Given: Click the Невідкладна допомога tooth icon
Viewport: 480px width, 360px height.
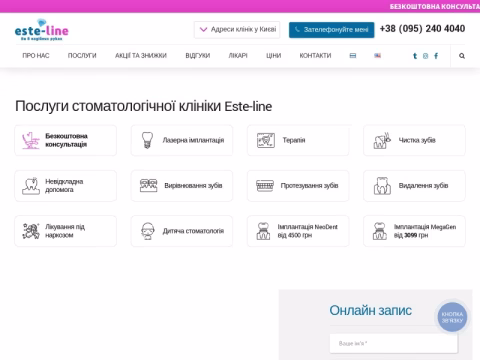Looking at the screenshot, I should tap(31, 186).
